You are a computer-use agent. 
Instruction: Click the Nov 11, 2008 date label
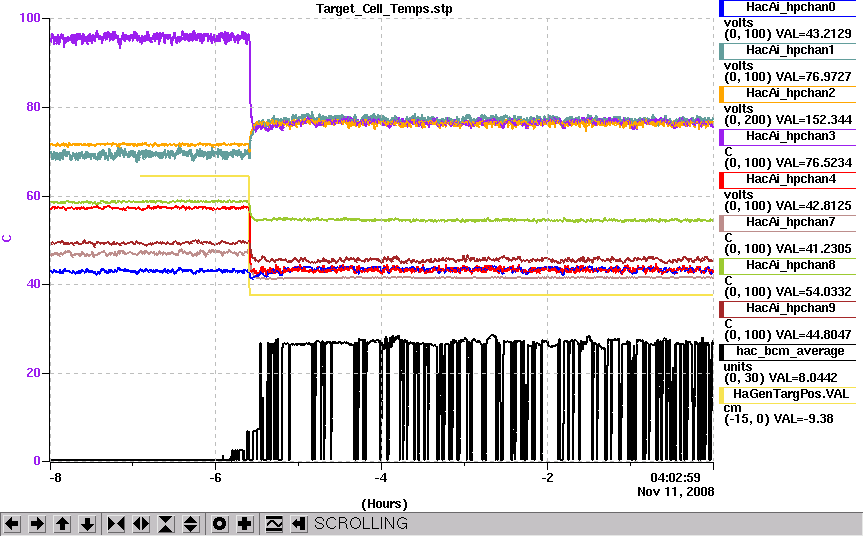coord(675,491)
